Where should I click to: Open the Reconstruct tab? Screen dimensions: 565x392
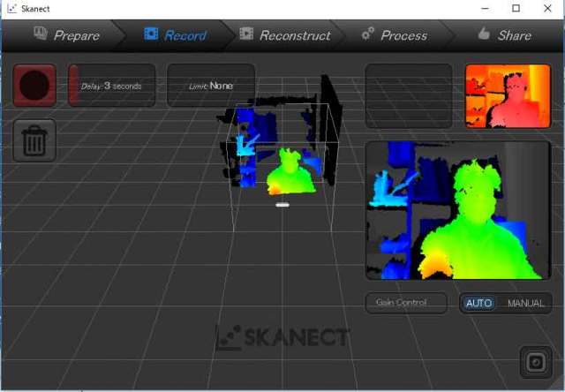[285, 35]
